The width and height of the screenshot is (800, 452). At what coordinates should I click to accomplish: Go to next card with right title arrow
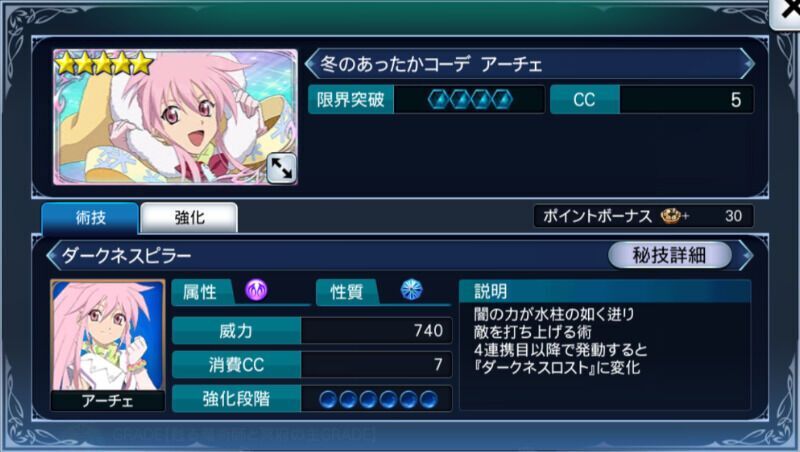pos(747,64)
